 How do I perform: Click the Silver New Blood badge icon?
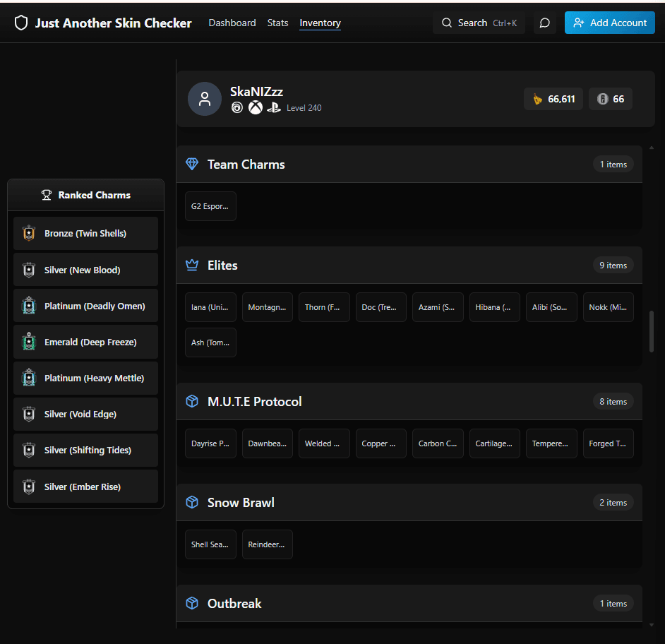pyautogui.click(x=29, y=270)
